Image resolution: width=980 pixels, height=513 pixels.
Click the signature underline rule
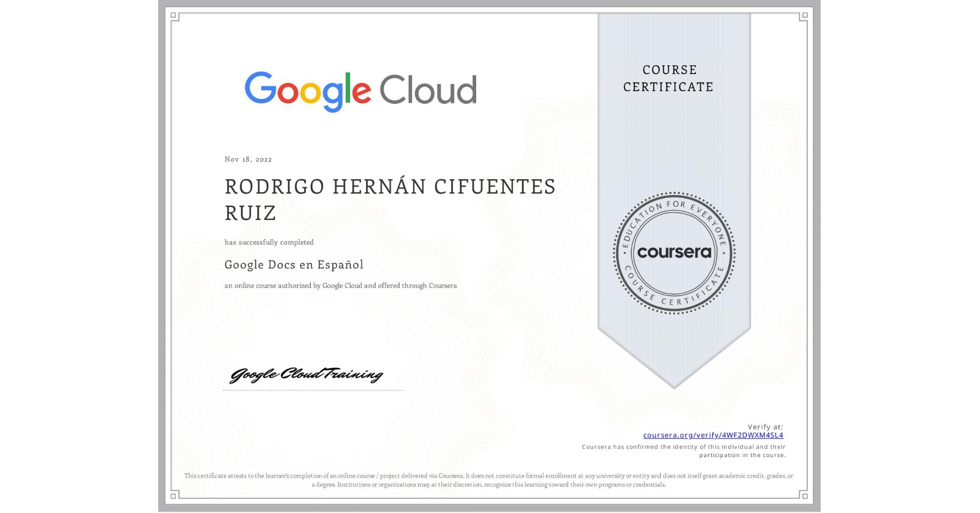314,389
